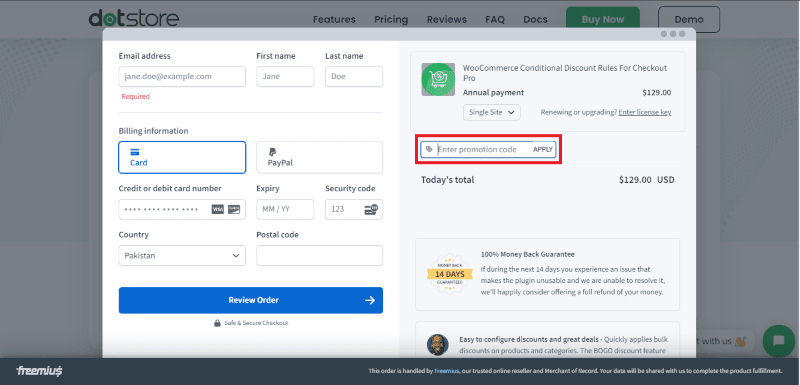Click the three dots at modal top

[x=673, y=34]
